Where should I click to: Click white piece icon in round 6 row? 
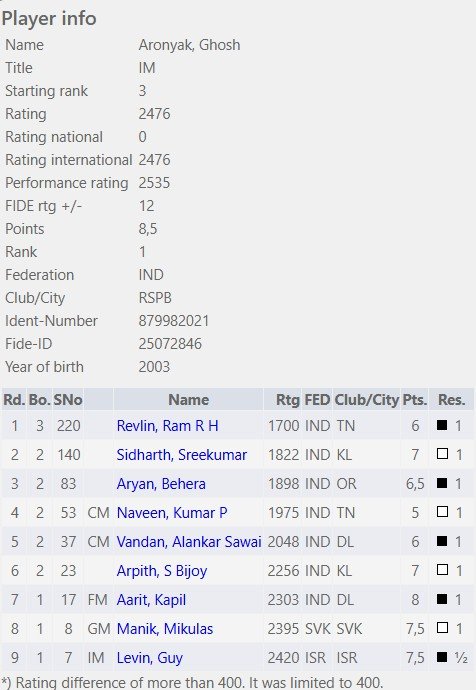tap(442, 570)
